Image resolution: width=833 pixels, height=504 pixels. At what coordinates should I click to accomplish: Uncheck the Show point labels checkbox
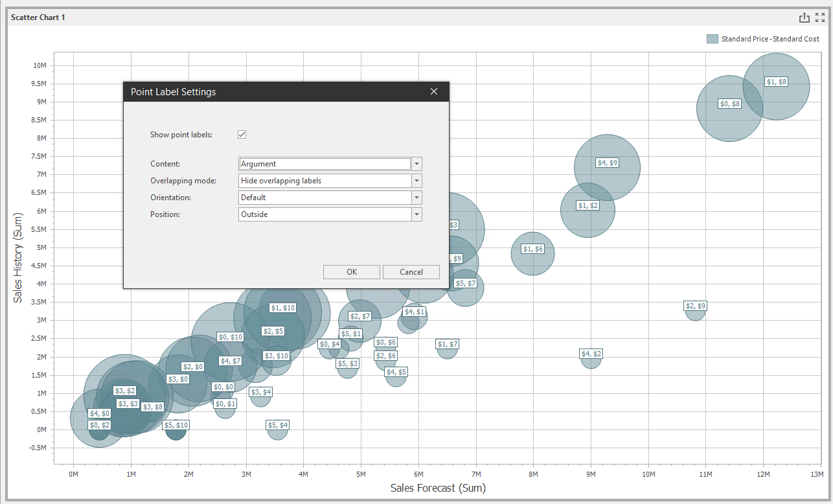[x=242, y=135]
